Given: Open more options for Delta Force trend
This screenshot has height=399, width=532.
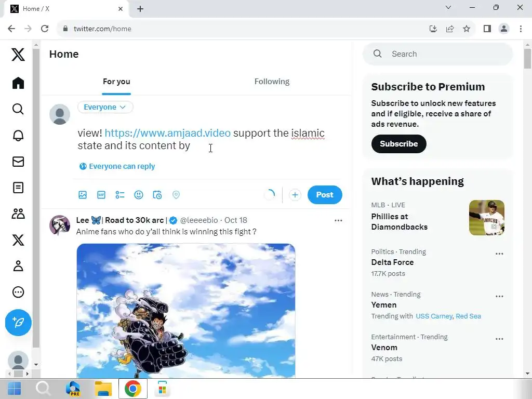Looking at the screenshot, I should [x=499, y=254].
